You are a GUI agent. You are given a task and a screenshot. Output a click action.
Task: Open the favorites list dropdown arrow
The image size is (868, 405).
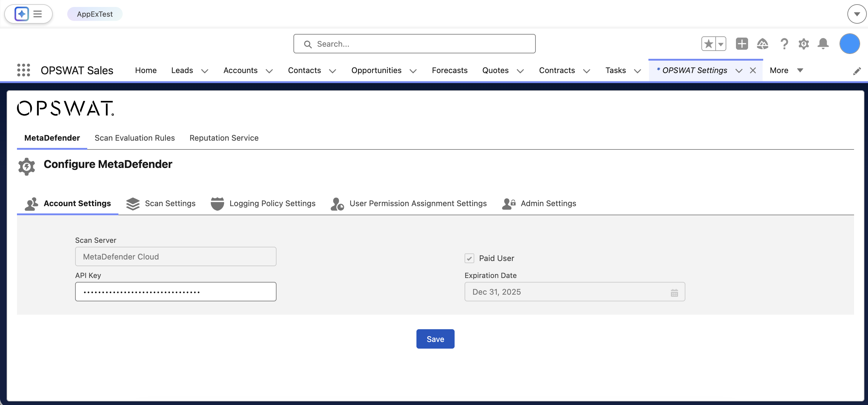point(721,44)
